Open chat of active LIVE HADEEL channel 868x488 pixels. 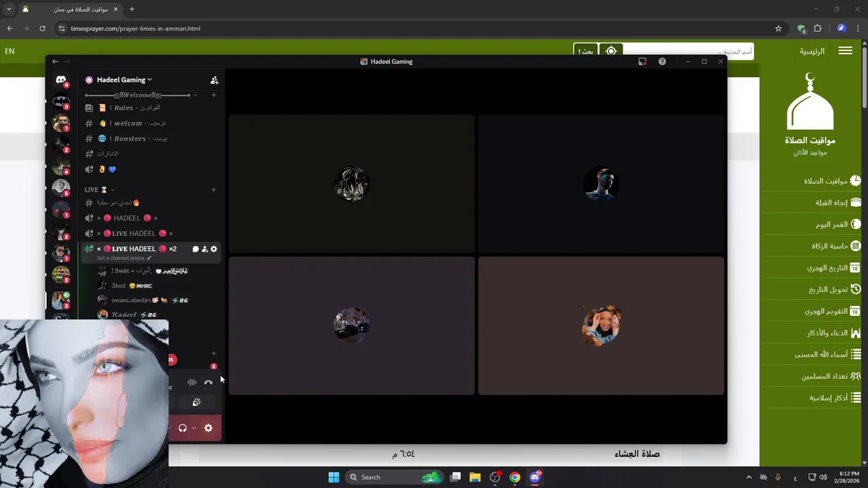tap(195, 249)
